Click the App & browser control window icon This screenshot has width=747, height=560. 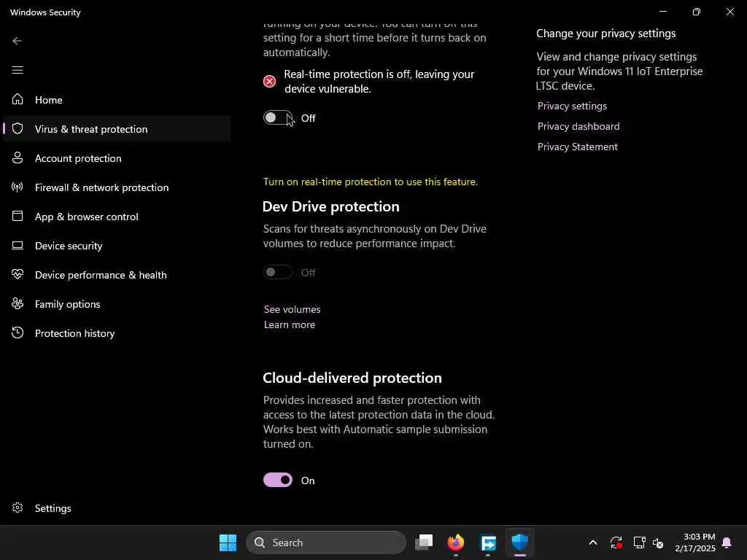point(18,216)
